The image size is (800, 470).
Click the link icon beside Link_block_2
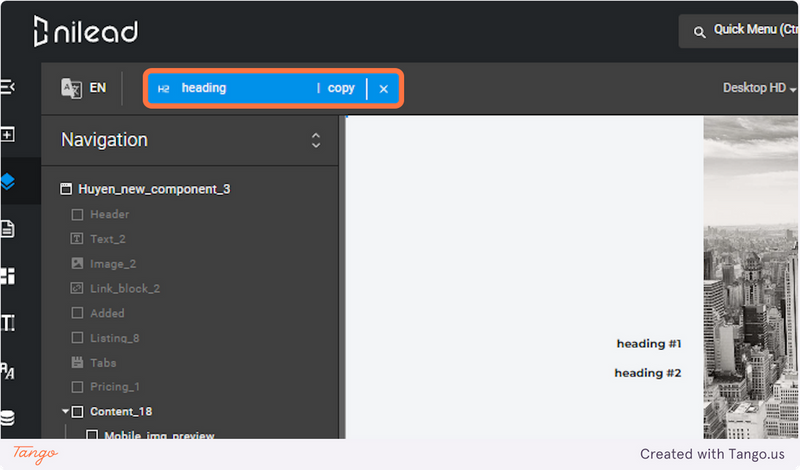point(77,288)
